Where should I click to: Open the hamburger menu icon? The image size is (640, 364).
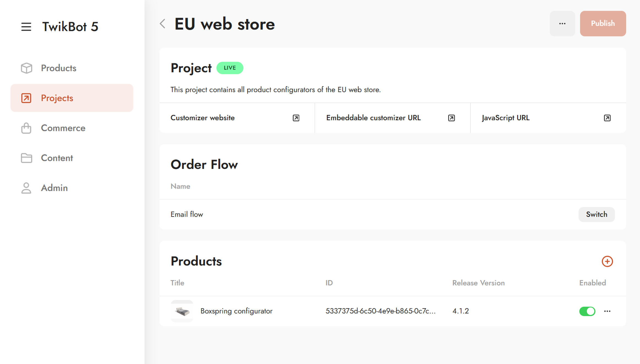(x=26, y=27)
